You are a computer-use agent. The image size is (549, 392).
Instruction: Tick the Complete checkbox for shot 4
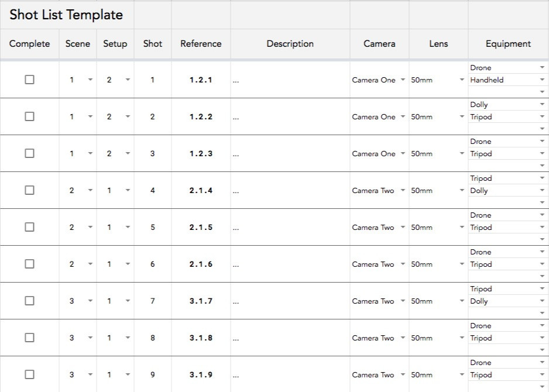click(x=29, y=190)
